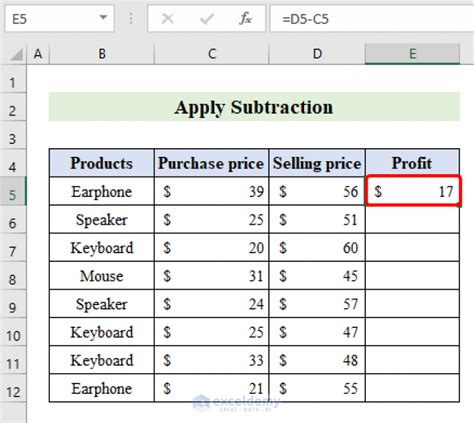Viewport: 474px width, 423px height.
Task: Select selling price cell showing $56
Action: pos(317,191)
